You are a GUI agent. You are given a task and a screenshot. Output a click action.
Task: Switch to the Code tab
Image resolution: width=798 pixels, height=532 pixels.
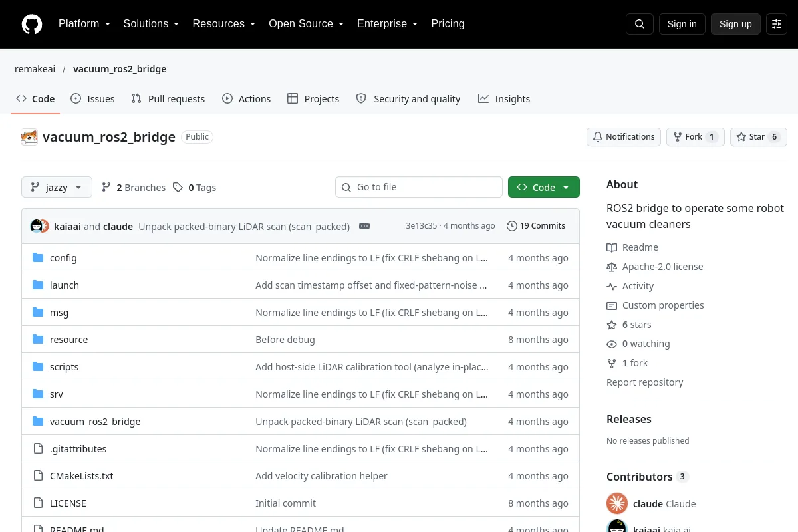35,99
